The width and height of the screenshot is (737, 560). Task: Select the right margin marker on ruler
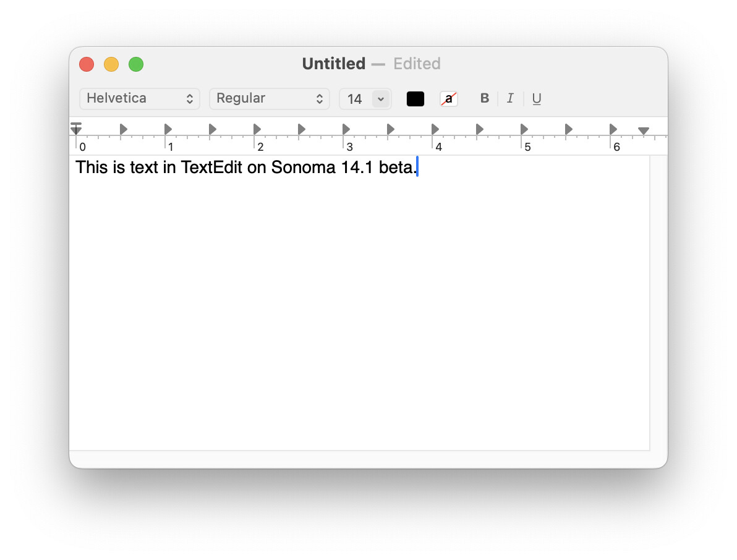644,130
